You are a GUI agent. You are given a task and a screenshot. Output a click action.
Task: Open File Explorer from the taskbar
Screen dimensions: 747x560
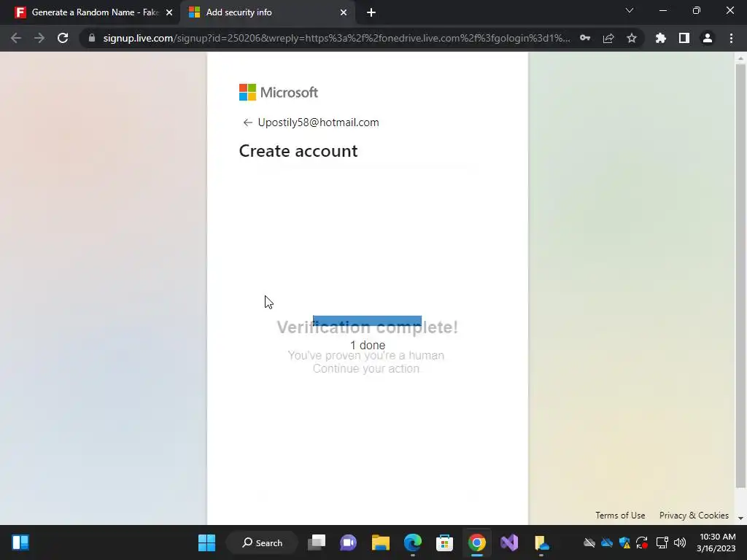pyautogui.click(x=381, y=542)
